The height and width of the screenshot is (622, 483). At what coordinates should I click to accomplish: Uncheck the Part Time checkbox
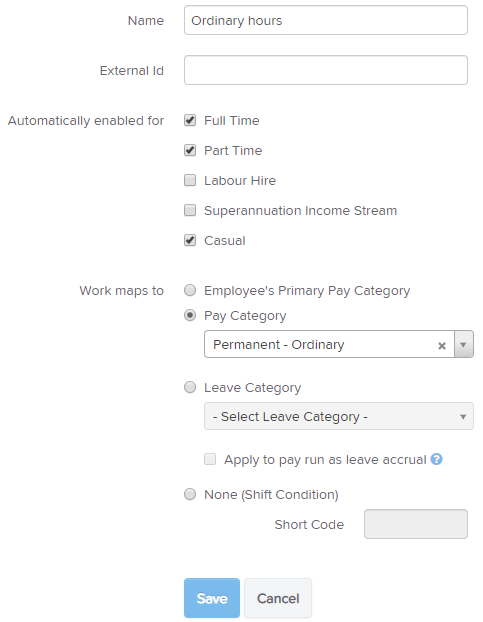190,150
